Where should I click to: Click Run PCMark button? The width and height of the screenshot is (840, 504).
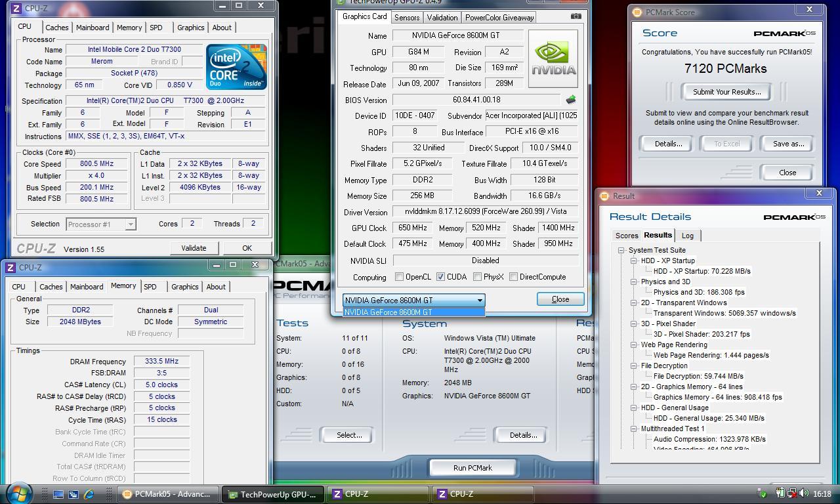(472, 468)
